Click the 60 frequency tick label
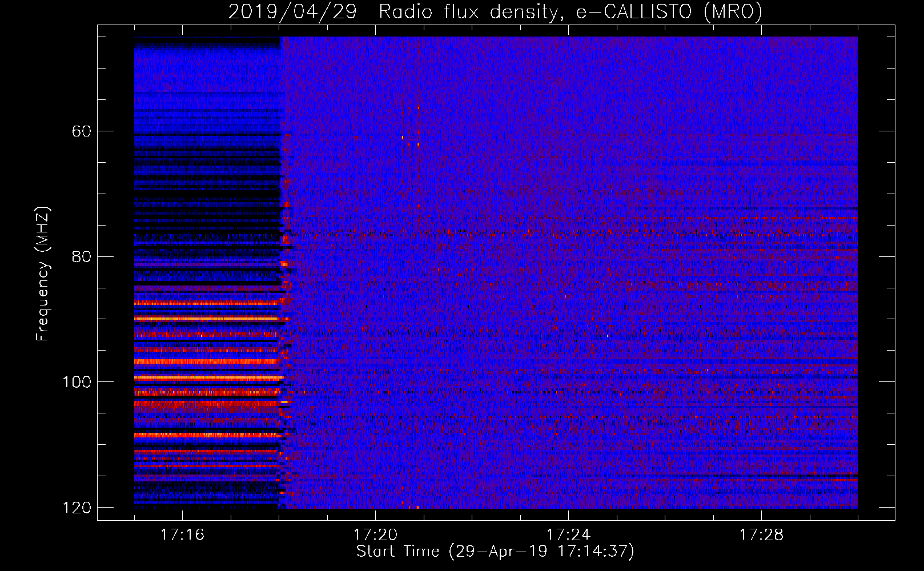 (82, 131)
